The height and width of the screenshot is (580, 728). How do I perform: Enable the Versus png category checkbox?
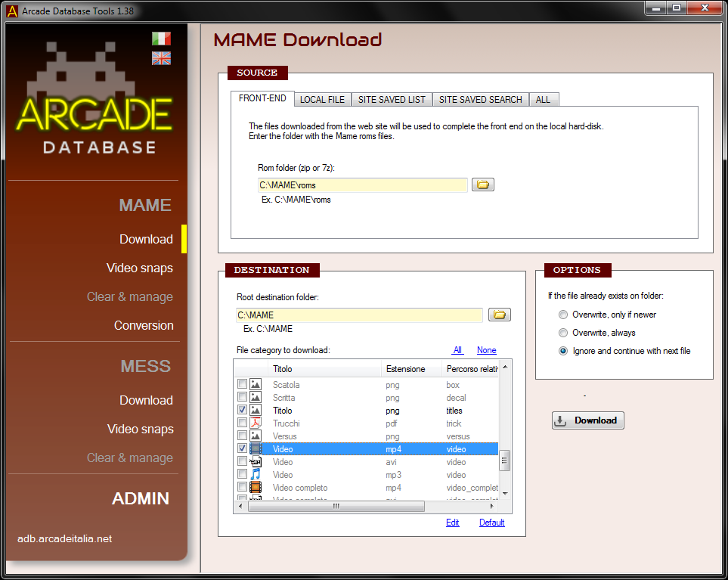point(242,436)
